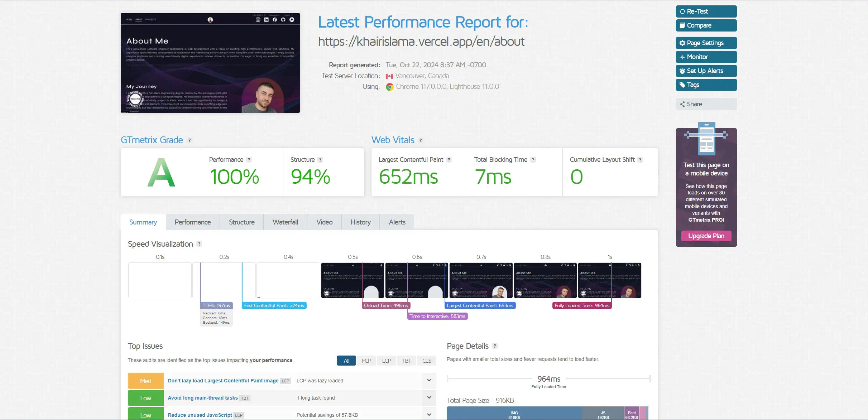Click the About Me page screenshot thumbnail
Image resolution: width=868 pixels, height=420 pixels.
210,63
